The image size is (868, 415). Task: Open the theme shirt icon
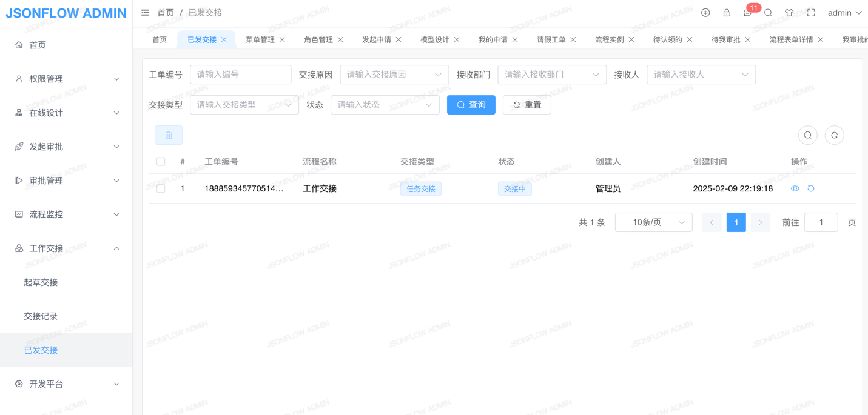coord(789,13)
